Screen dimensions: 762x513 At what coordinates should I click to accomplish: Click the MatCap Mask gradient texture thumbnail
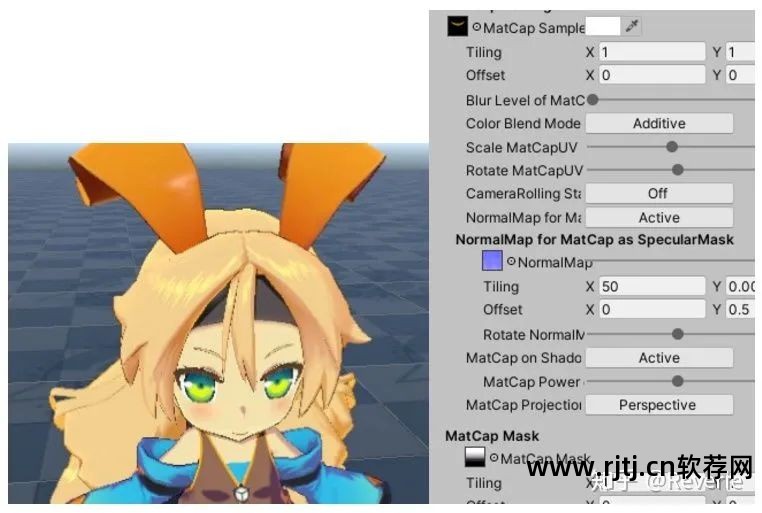pos(476,458)
